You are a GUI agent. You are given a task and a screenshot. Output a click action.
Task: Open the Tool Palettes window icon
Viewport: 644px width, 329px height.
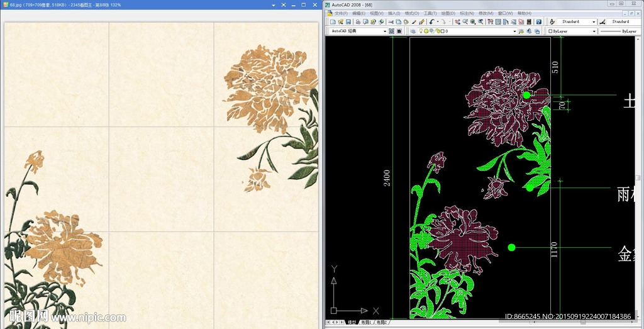[x=506, y=22]
